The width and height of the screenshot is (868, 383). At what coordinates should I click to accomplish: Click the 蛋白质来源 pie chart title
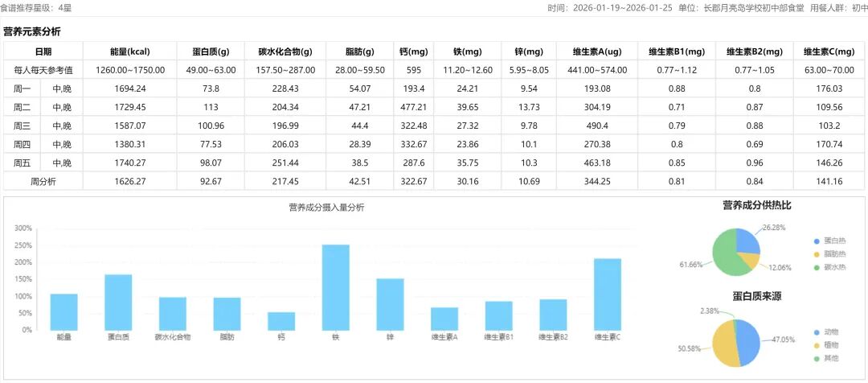pyautogui.click(x=757, y=297)
